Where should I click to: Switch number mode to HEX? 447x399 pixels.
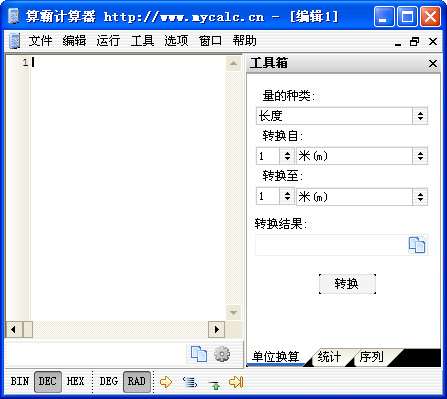tap(75, 381)
